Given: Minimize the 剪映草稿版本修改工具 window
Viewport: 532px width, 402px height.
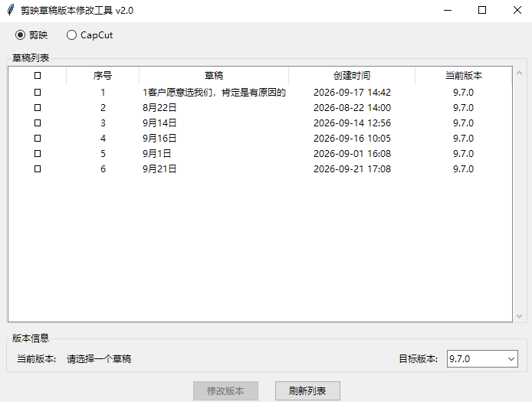Looking at the screenshot, I should pyautogui.click(x=448, y=10).
